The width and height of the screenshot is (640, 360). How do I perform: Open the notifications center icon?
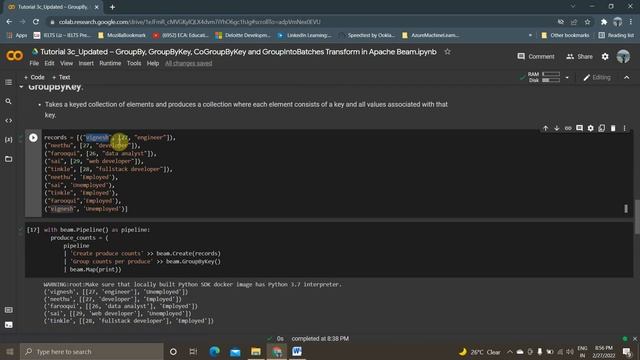(x=627, y=351)
